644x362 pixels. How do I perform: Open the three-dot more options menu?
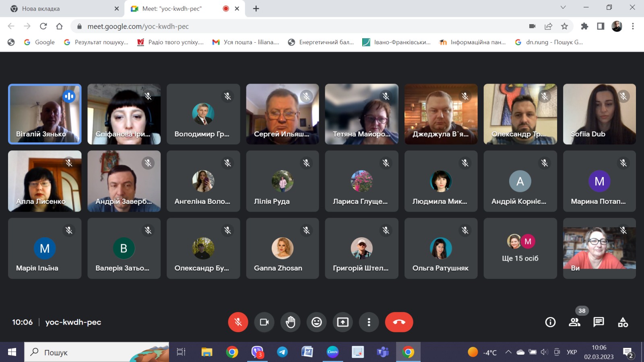coord(369,322)
